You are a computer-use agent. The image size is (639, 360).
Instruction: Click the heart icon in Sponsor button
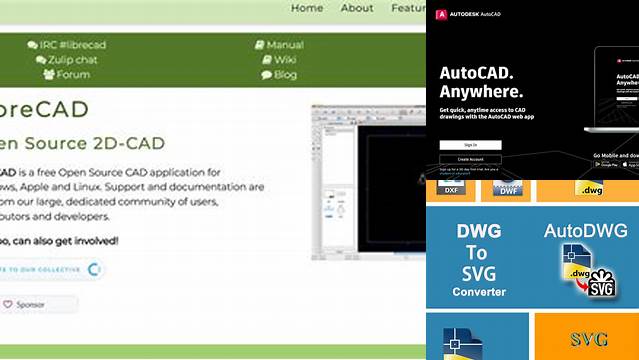point(8,305)
